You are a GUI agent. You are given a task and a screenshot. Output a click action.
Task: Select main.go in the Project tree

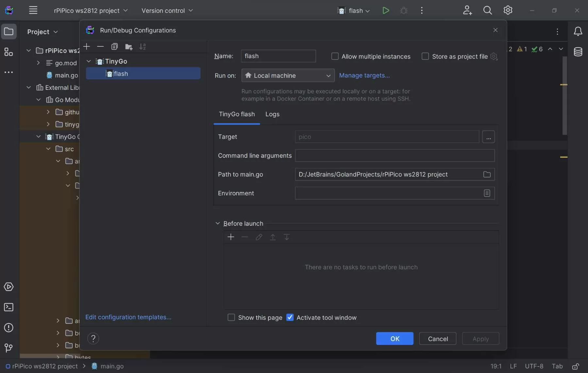point(66,75)
